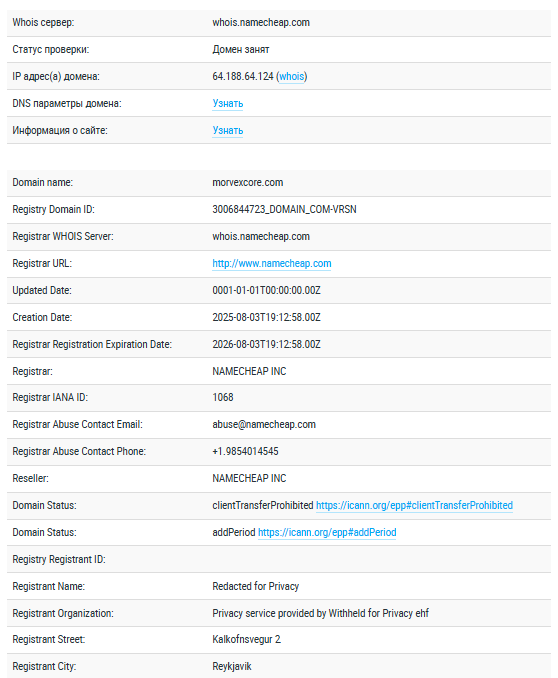Click the Expiration Date value 2026-08-03

coord(266,344)
